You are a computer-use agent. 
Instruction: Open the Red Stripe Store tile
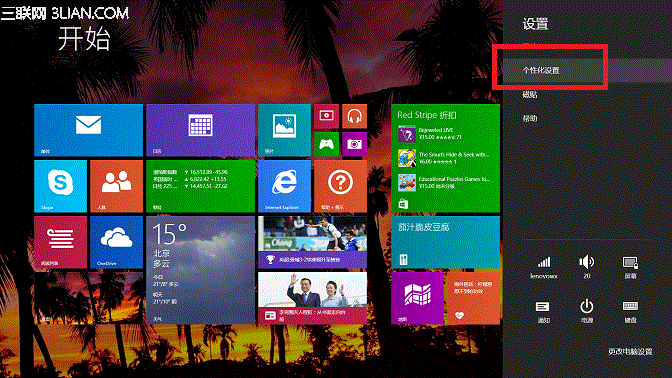point(445,158)
